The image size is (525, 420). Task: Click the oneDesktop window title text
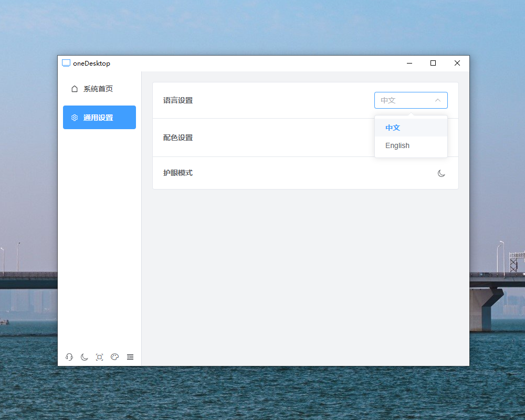pos(91,64)
